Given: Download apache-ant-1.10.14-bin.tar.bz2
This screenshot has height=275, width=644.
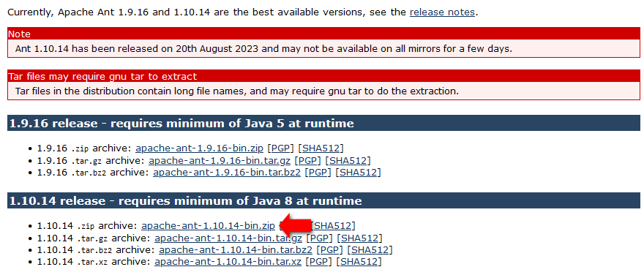Looking at the screenshot, I should coord(236,249).
